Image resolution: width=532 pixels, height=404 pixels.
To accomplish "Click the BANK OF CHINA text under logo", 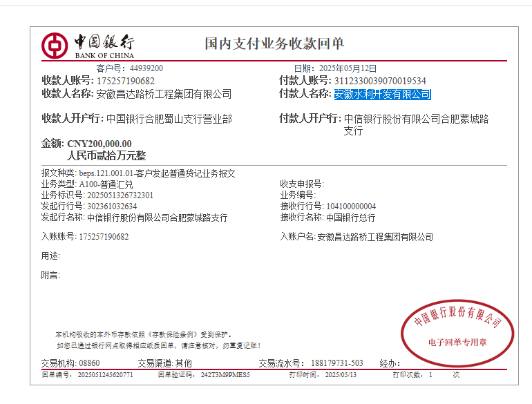I will click(x=104, y=55).
